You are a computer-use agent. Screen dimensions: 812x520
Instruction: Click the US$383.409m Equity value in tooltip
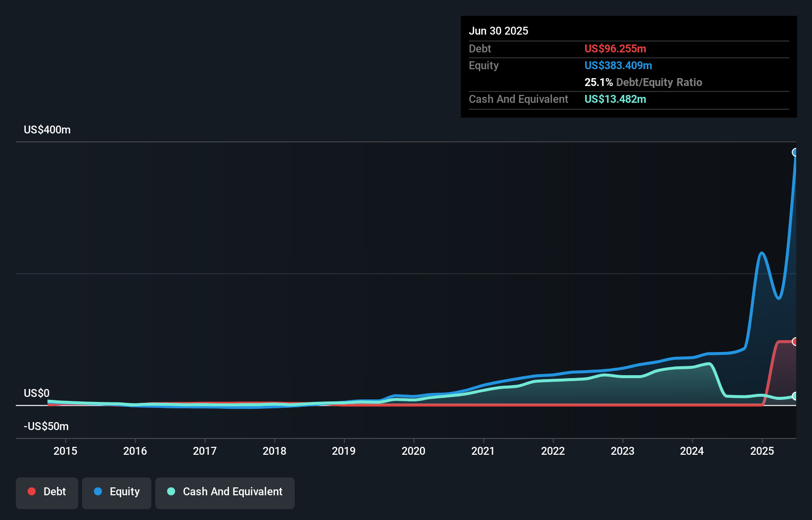click(x=618, y=65)
